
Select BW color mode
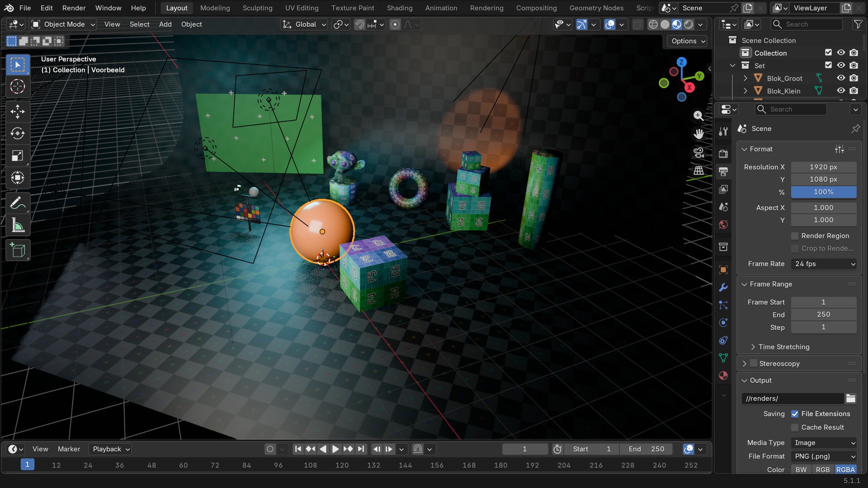pyautogui.click(x=801, y=470)
